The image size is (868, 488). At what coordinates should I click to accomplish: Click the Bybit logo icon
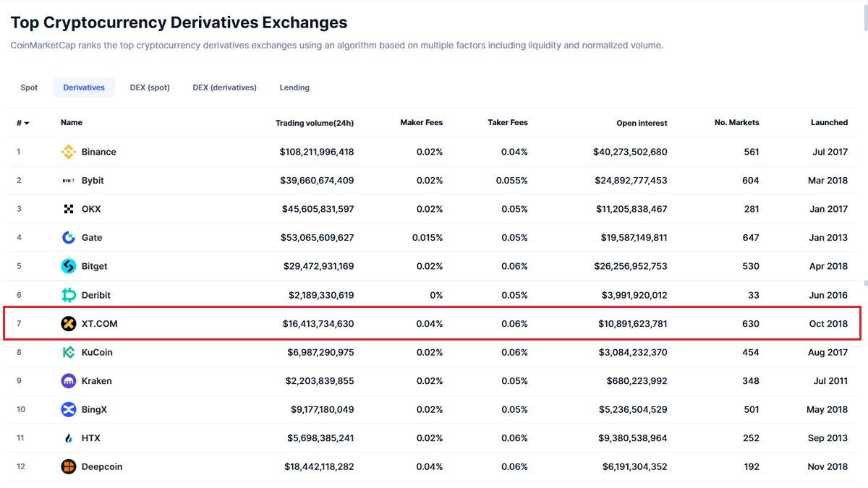coord(68,181)
